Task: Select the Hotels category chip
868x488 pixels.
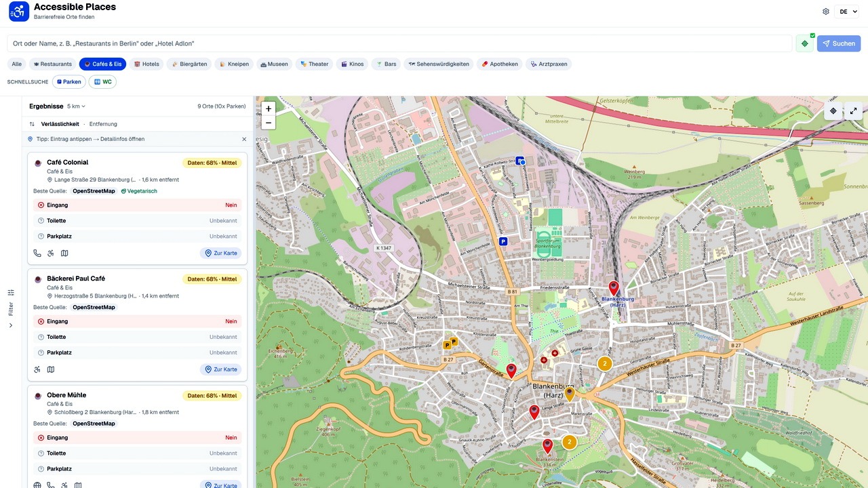Action: [x=146, y=64]
